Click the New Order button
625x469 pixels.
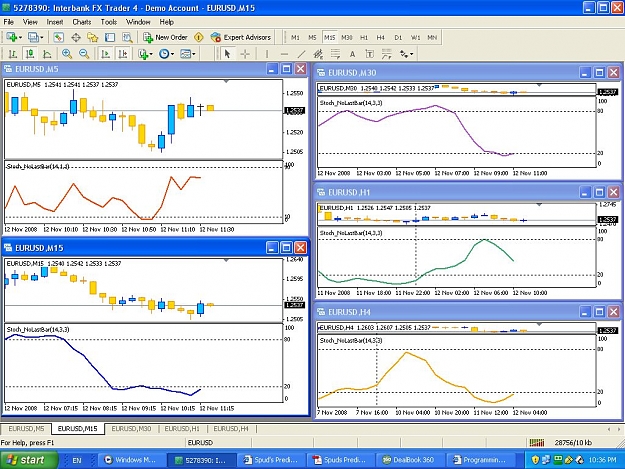[165, 37]
